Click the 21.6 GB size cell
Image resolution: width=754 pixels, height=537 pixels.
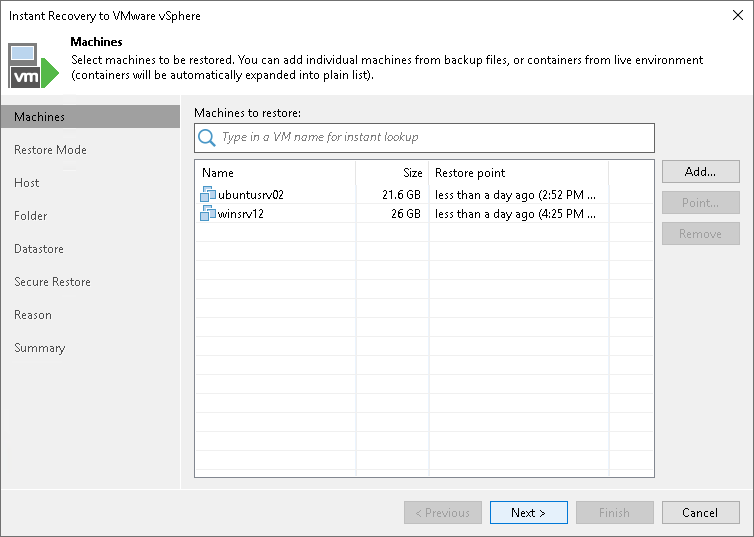[x=401, y=195]
